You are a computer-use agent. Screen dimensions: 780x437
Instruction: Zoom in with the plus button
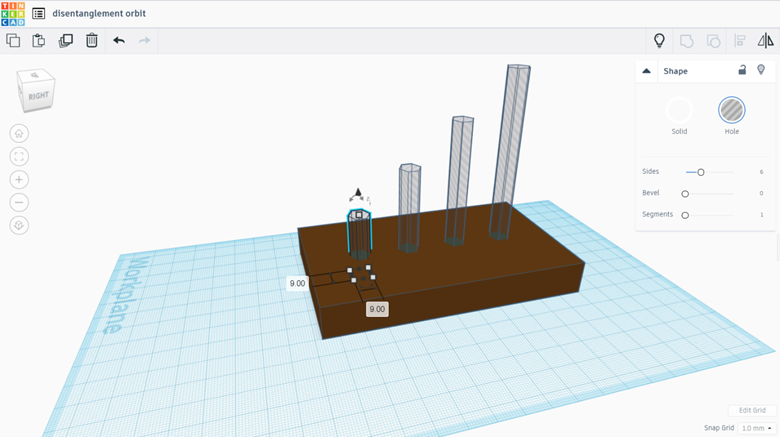coord(19,179)
